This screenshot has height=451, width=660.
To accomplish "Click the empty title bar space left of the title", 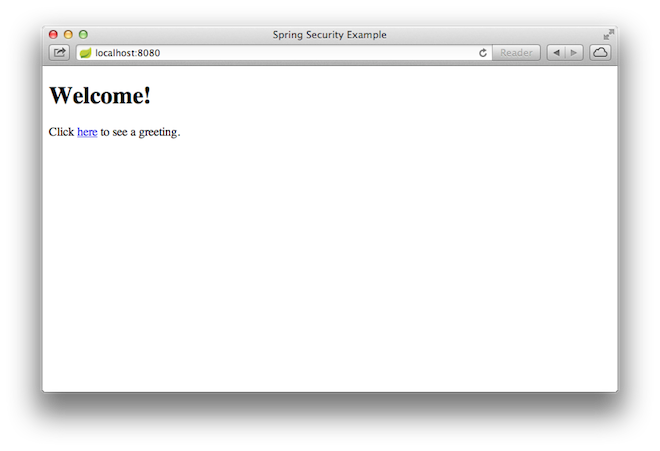I will click(x=179, y=35).
